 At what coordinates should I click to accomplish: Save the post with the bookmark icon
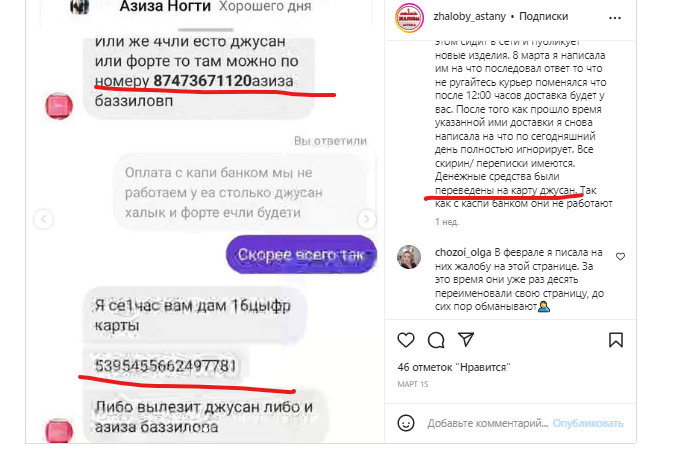(615, 340)
